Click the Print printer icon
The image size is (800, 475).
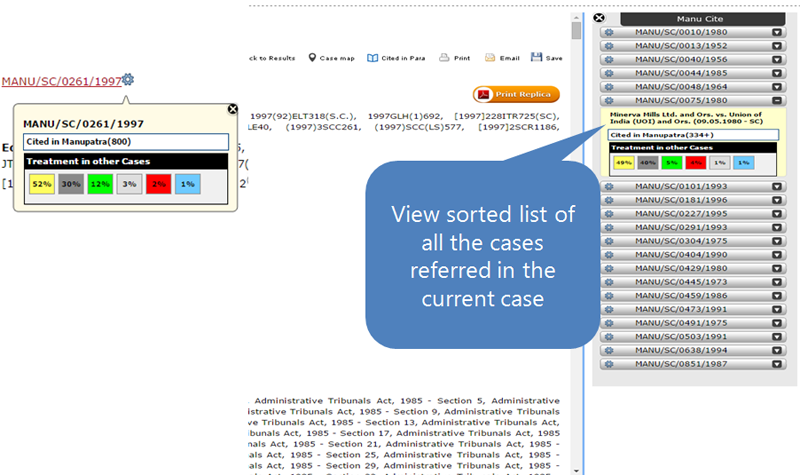click(x=443, y=58)
